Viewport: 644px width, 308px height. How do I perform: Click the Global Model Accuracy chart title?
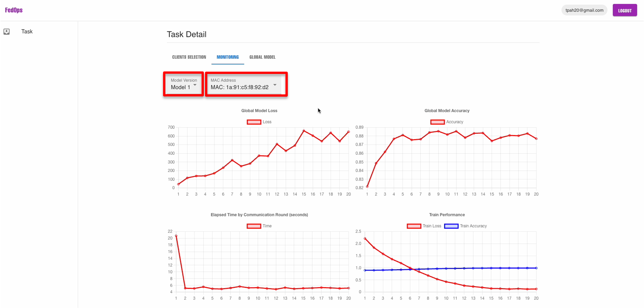447,111
